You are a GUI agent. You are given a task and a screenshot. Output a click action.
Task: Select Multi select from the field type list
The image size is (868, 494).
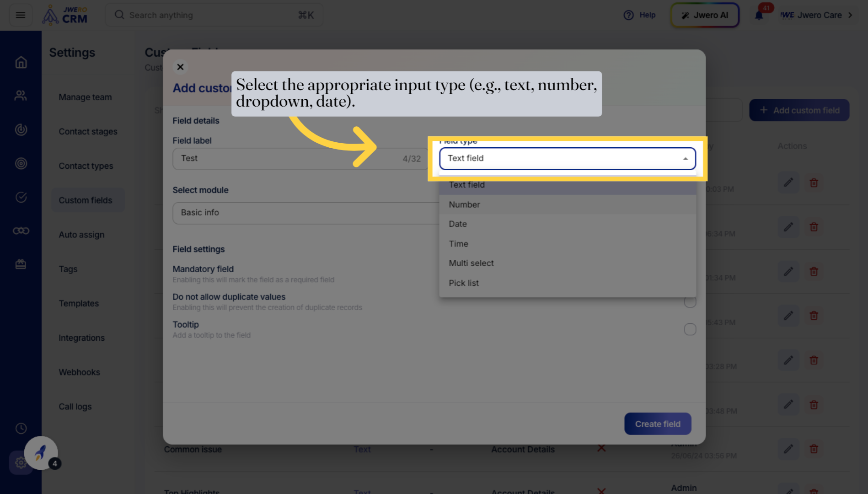[471, 263]
